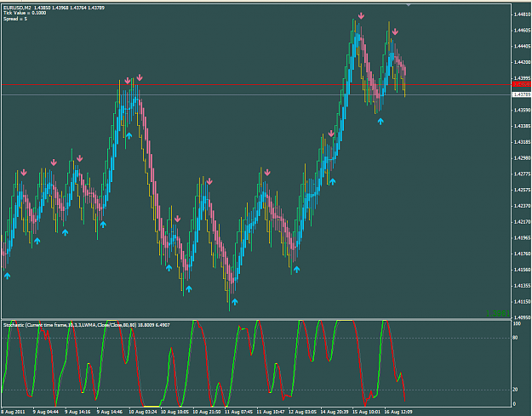532x416 pixels.
Task: Select the rightmost blue buy arrow
Action: [380, 122]
